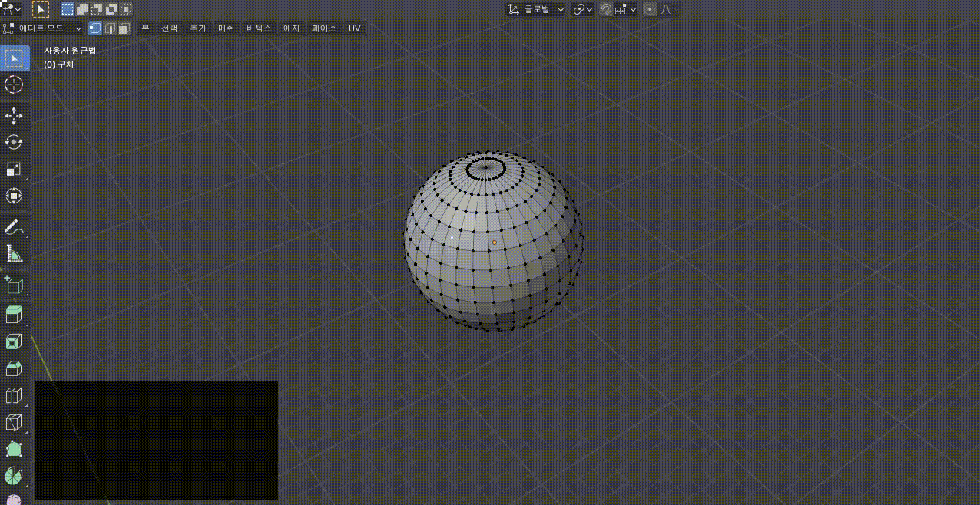The image size is (980, 505).
Task: Click the tweak select arrow icon in header
Action: click(40, 9)
